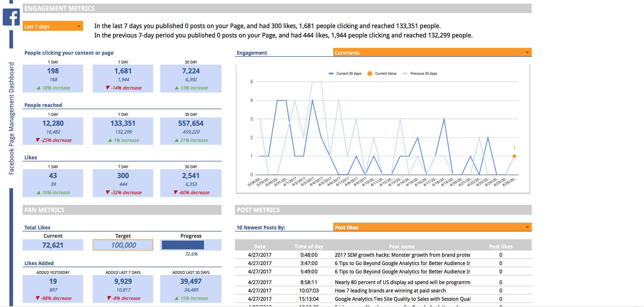Click the Facebook logo icon
Image resolution: width=644 pixels, height=307 pixels.
[11, 17]
